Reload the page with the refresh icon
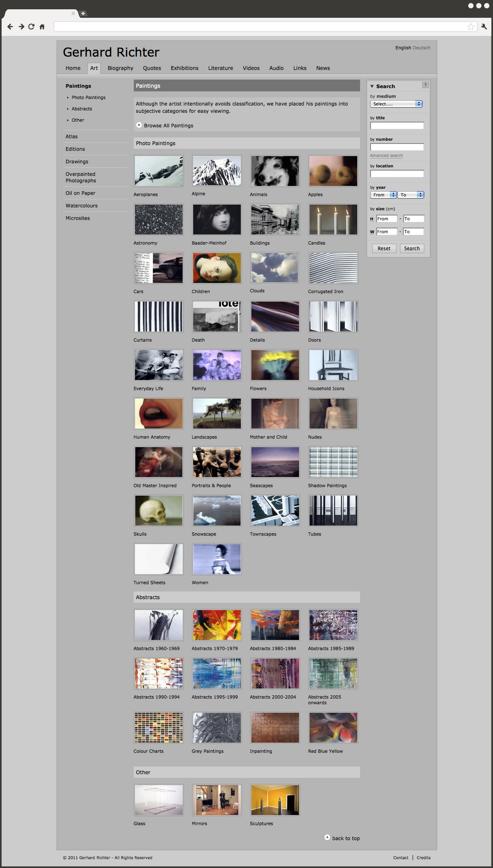Image resolution: width=493 pixels, height=868 pixels. pyautogui.click(x=31, y=27)
